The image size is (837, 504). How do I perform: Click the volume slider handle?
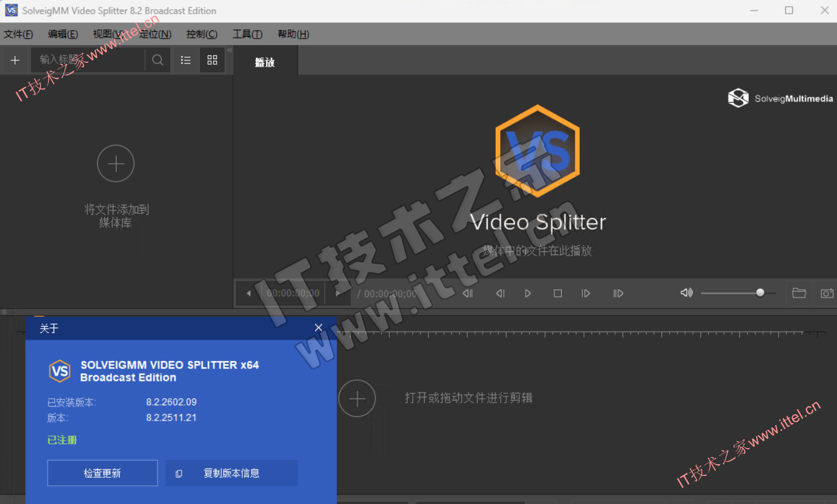point(760,293)
